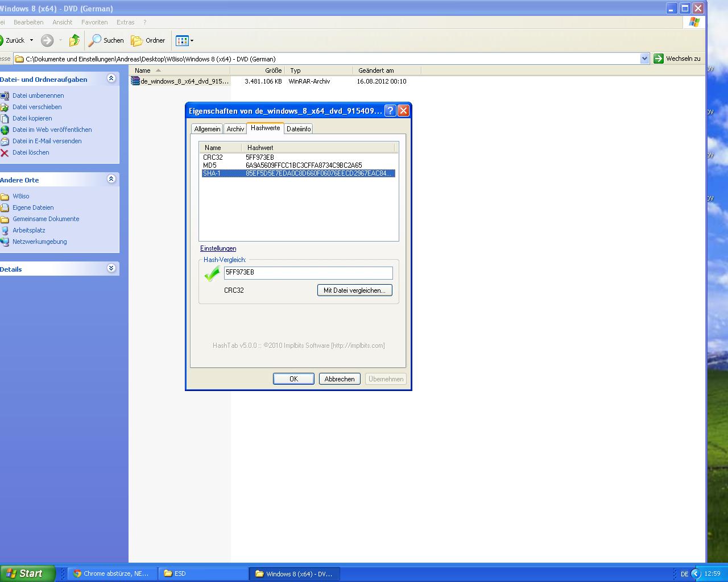
Task: Open the Extras menu
Action: coord(126,22)
